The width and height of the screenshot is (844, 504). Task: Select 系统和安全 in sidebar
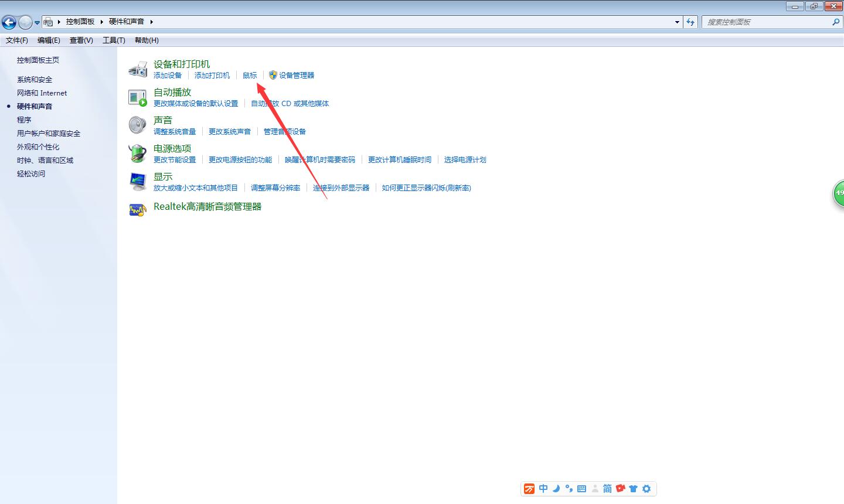[35, 80]
